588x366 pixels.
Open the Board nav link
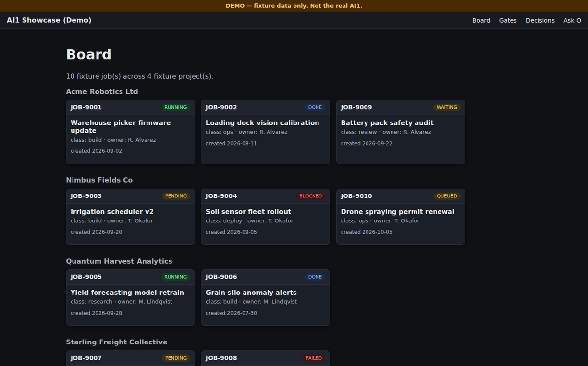(481, 20)
